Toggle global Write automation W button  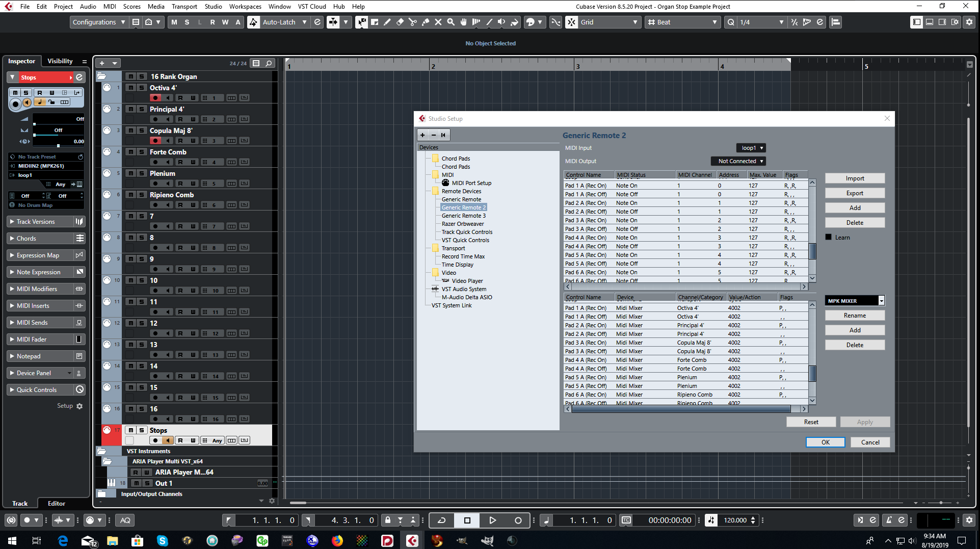pos(225,22)
